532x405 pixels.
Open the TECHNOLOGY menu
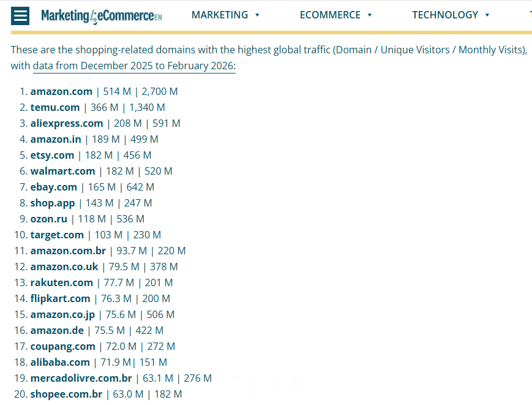[445, 15]
